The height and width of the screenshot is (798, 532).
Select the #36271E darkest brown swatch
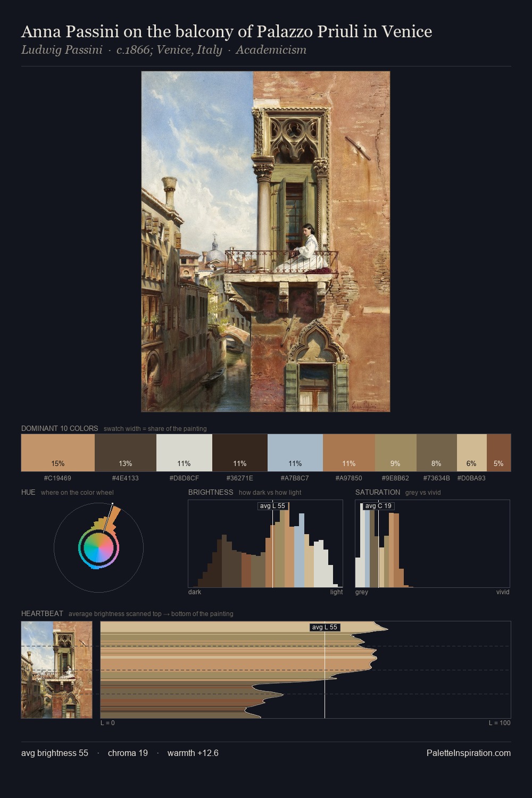pos(240,453)
